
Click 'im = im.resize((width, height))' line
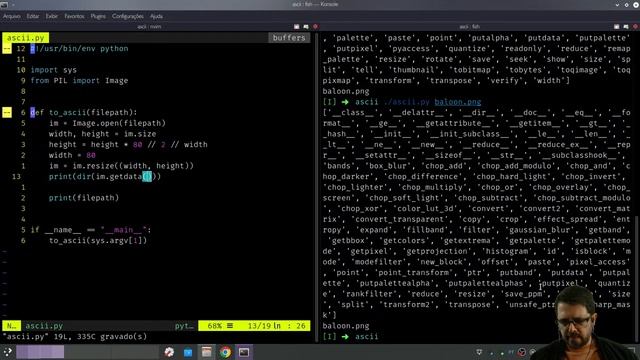121,166
